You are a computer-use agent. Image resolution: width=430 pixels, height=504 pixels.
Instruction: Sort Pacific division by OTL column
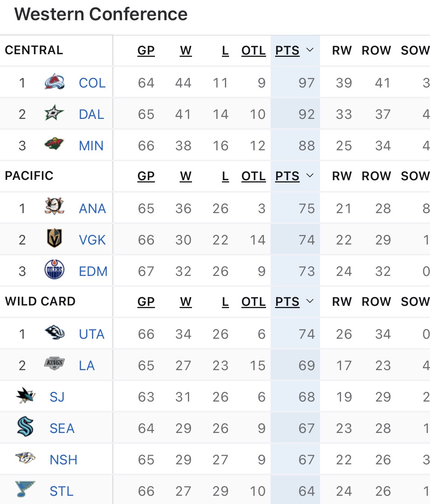[x=253, y=176]
